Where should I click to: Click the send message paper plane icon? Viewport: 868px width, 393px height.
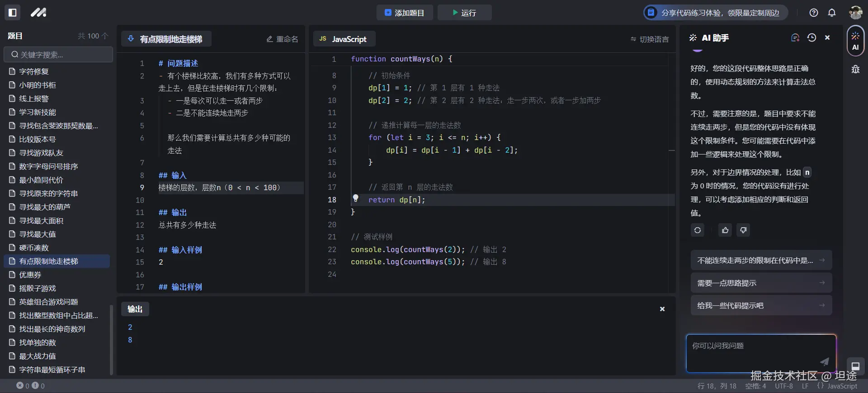pyautogui.click(x=825, y=361)
